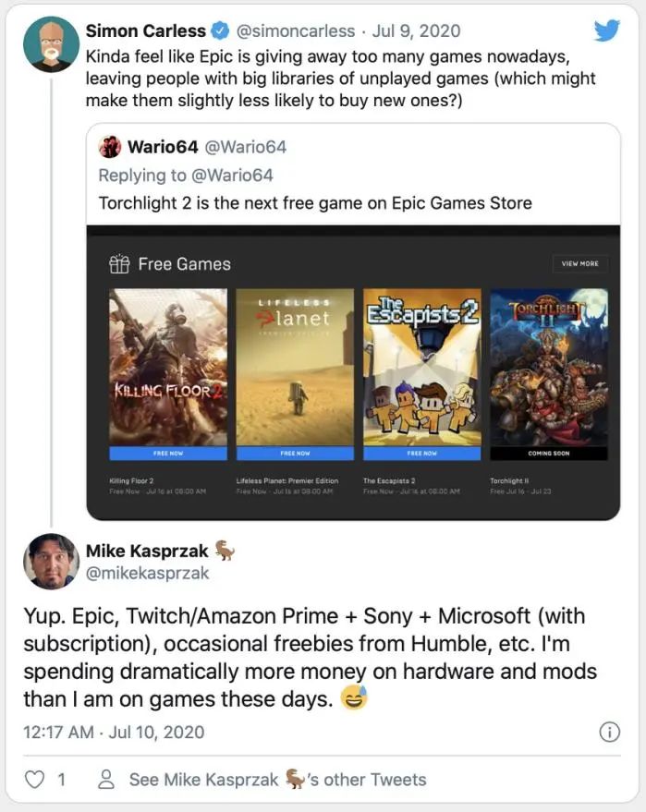Select the Killing Floor 2 cover
The height and width of the screenshot is (812, 646).
pos(168,367)
